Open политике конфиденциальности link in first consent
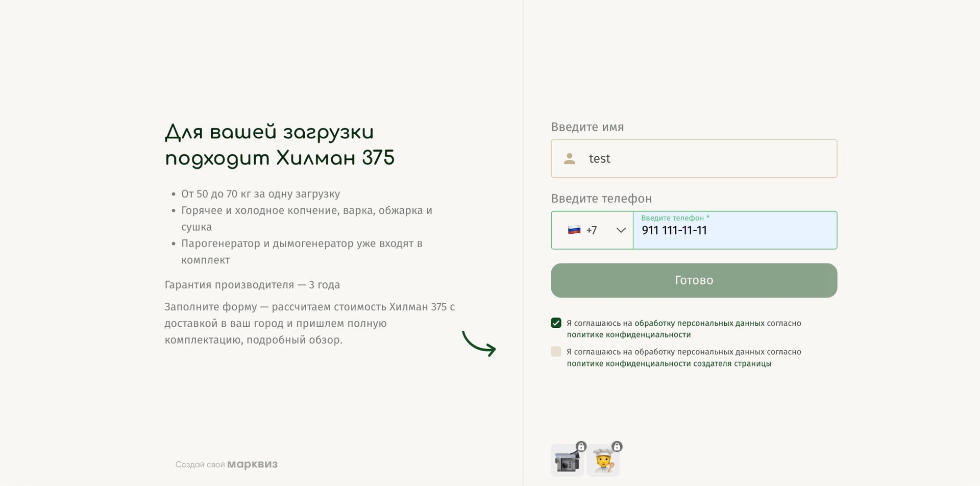This screenshot has width=980, height=486. click(628, 335)
